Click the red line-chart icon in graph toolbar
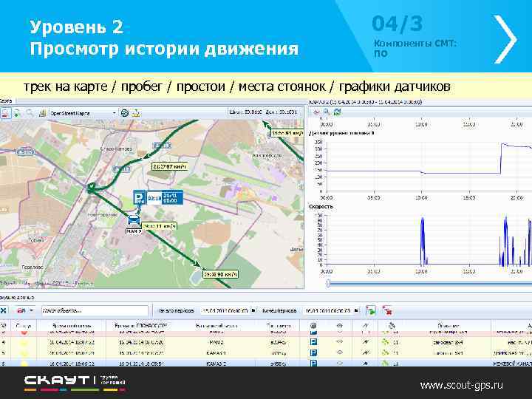532x399 pixels. pos(316,112)
